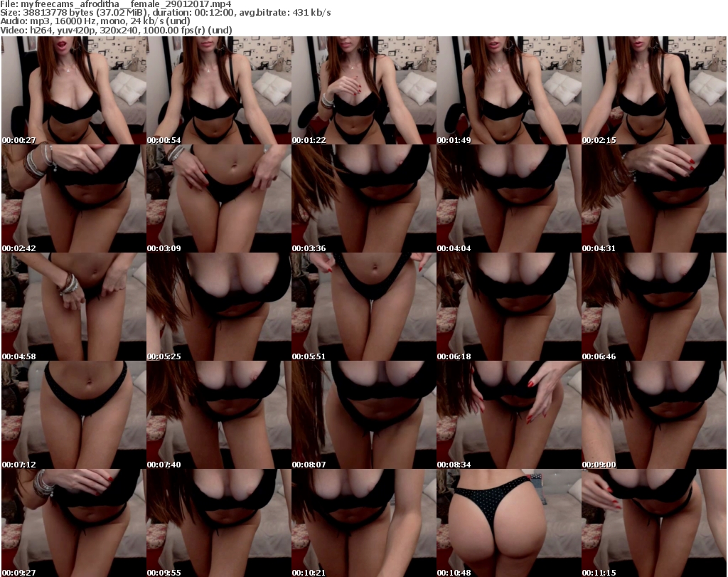Open the frame timestamped 00:10:48
728x577 pixels.
[508, 524]
